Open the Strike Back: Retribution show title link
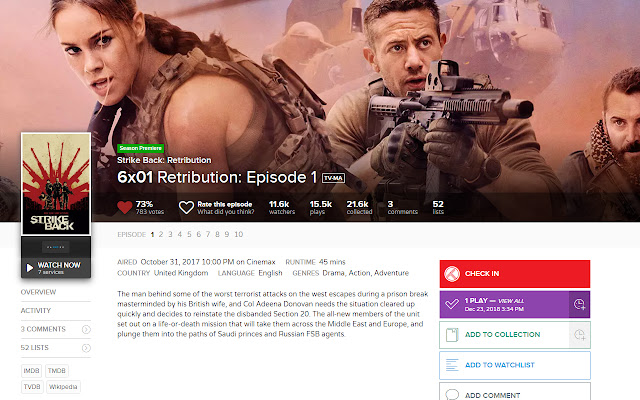 [164, 160]
